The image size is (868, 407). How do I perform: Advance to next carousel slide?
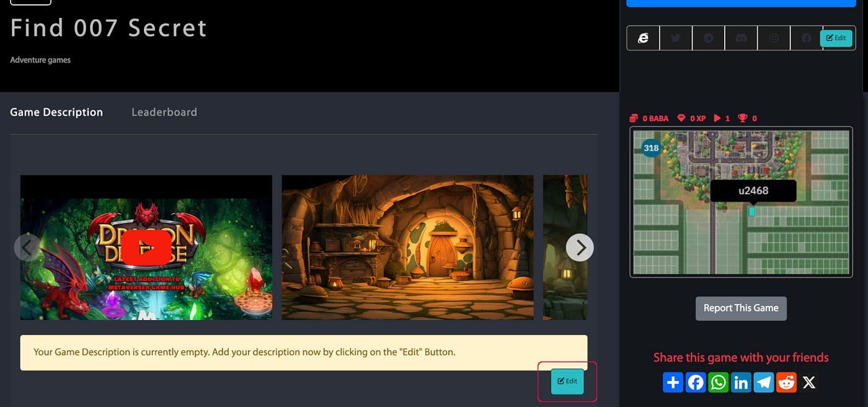click(x=580, y=248)
